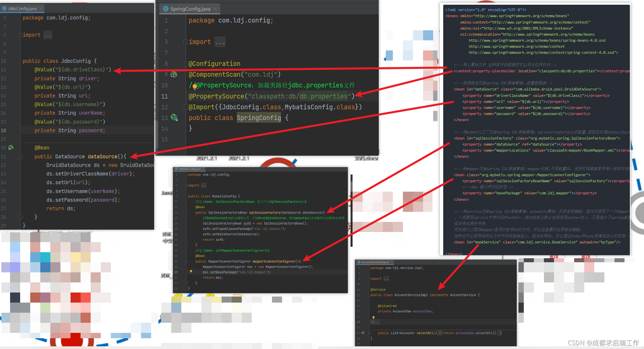Click the @ComponentScan("com.ldj") annotation
The height and width of the screenshot is (349, 644).
234,75
